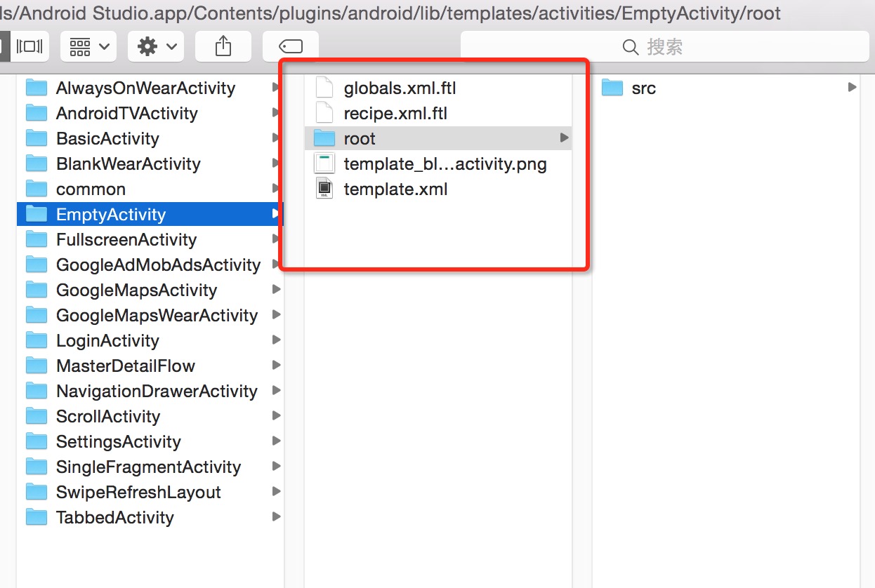
Task: Expand the BasicActivity disclosure arrow
Action: pyautogui.click(x=276, y=138)
